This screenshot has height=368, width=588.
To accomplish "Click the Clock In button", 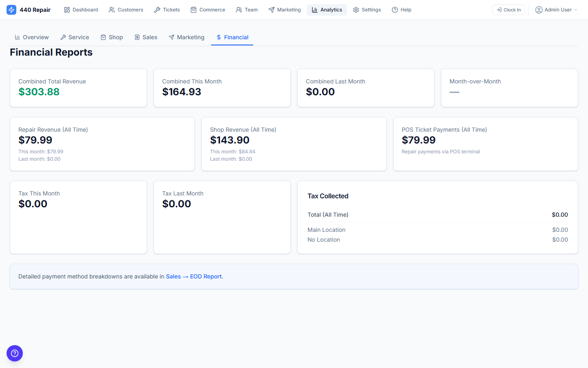I will 508,9.
